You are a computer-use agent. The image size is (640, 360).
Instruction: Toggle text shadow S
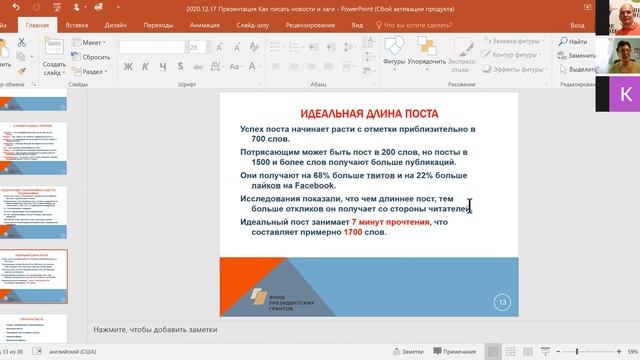point(180,66)
